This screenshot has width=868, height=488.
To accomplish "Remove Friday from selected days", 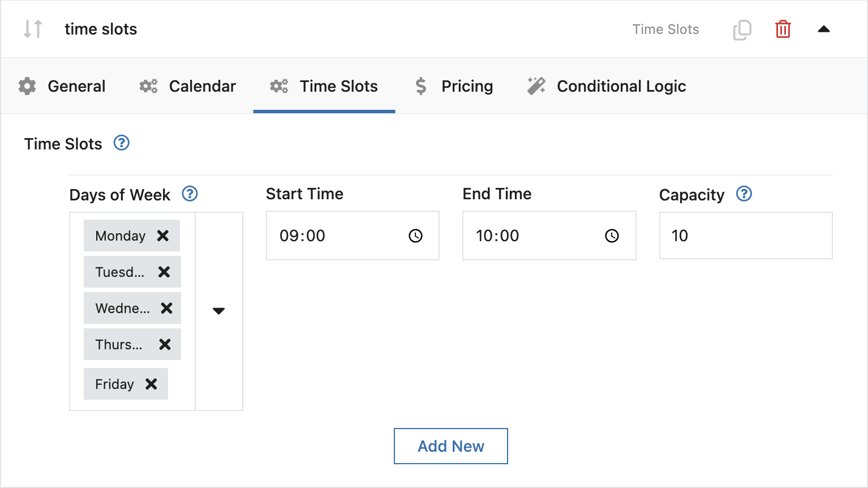I will 151,384.
